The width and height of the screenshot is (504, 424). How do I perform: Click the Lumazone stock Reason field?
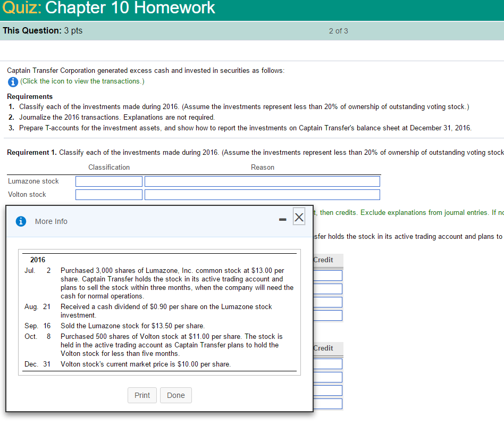[262, 181]
